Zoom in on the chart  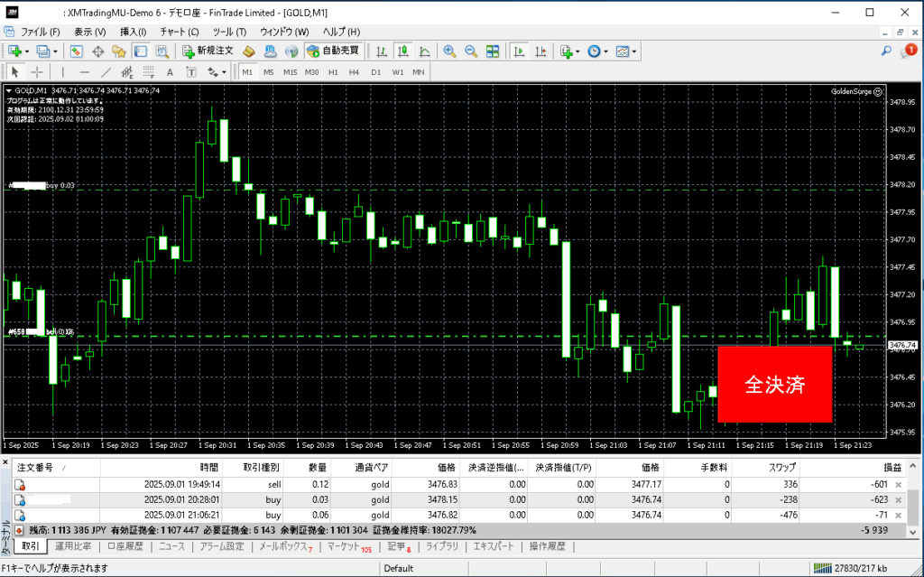449,51
